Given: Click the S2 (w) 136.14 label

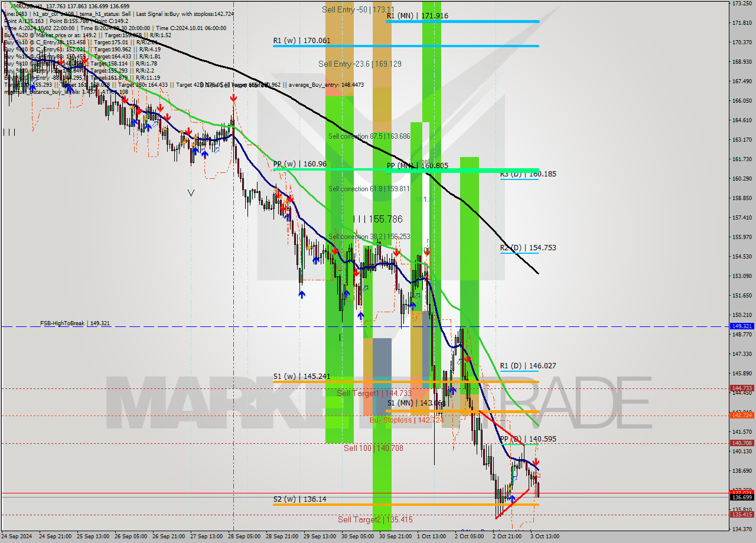Looking at the screenshot, I should click(299, 499).
